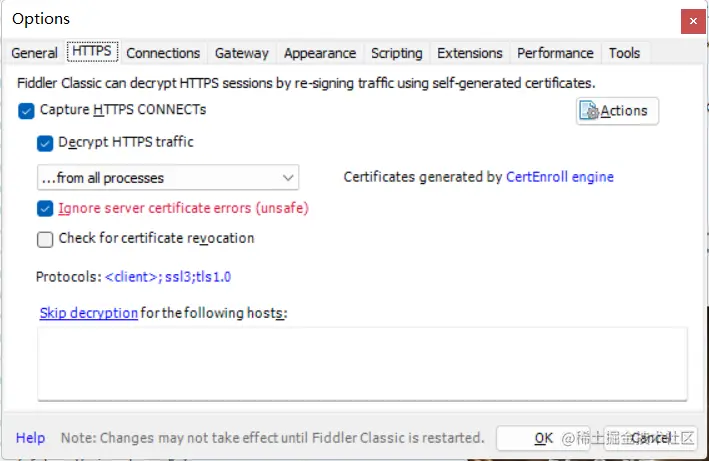
Task: Disable Ignore server certificate errors checkbox
Action: (x=45, y=209)
